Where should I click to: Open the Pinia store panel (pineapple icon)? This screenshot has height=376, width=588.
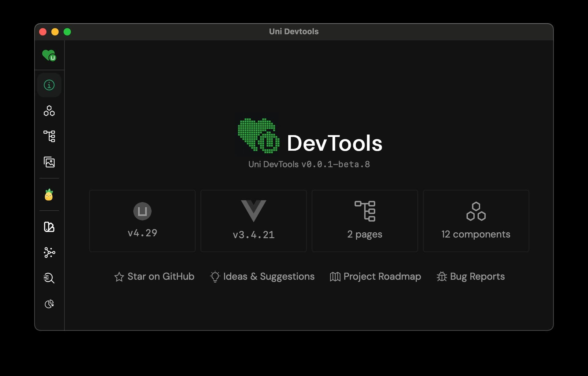[x=49, y=195]
